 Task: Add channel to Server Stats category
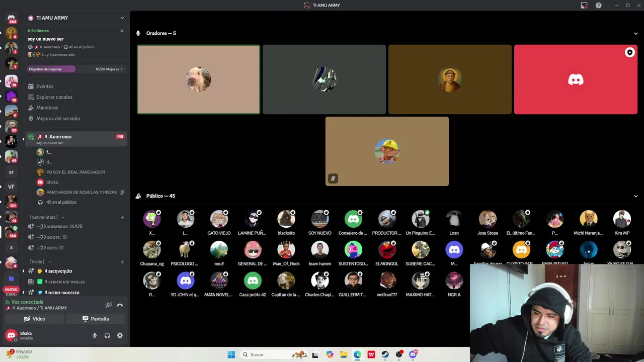point(122,217)
